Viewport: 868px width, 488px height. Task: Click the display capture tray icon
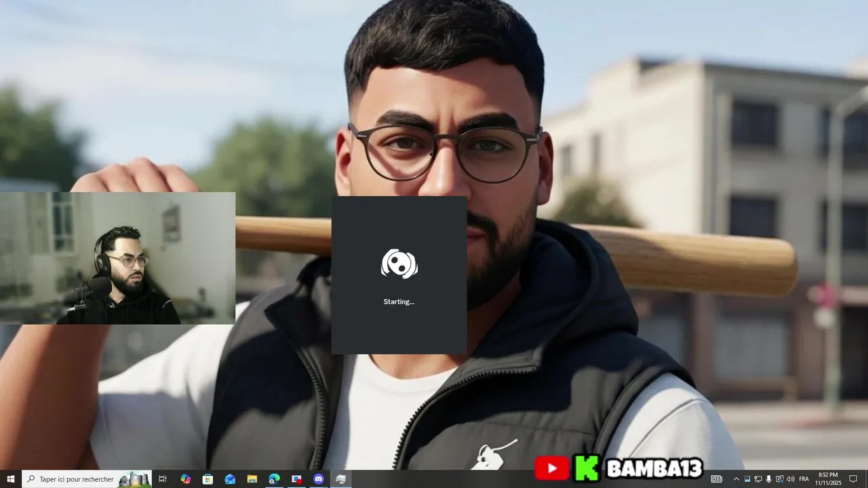pos(780,479)
